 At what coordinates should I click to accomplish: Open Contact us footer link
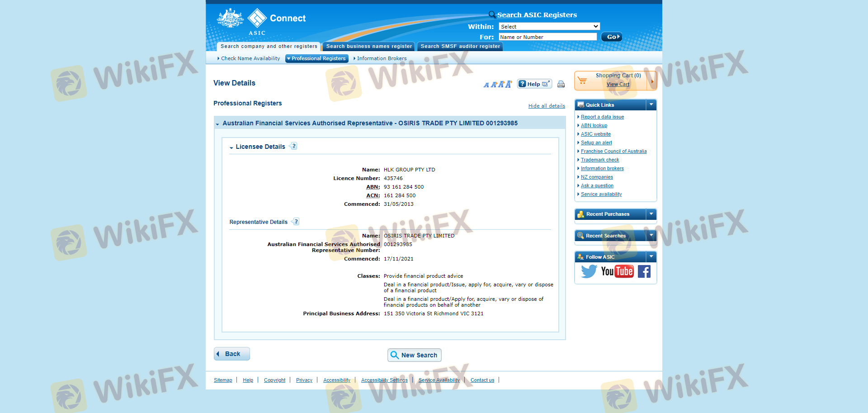(x=482, y=380)
